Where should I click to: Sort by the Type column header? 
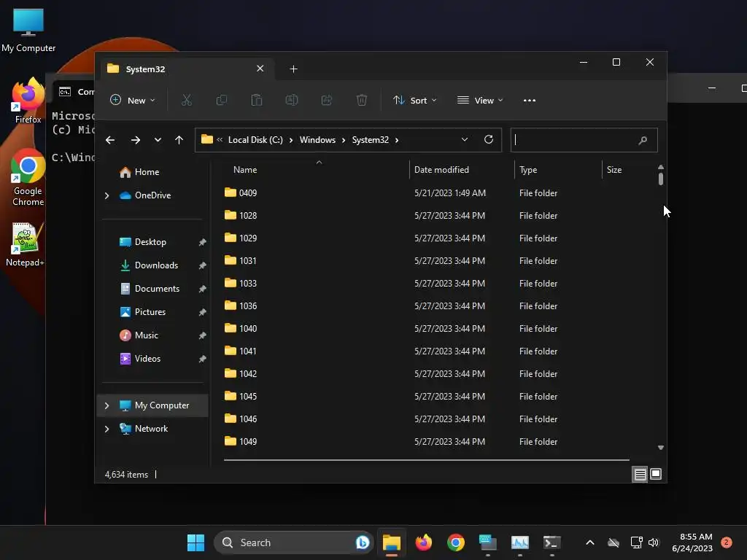point(528,170)
